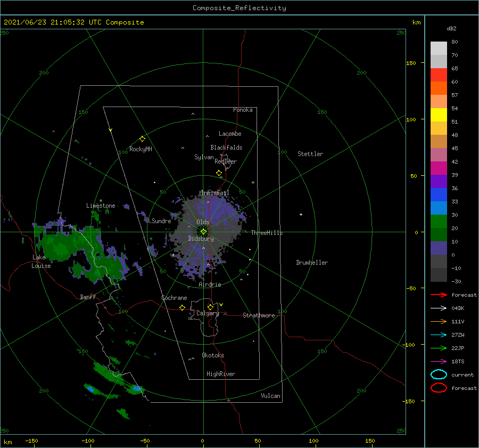Click the light gray 80 dBZ swatch

[x=439, y=48]
